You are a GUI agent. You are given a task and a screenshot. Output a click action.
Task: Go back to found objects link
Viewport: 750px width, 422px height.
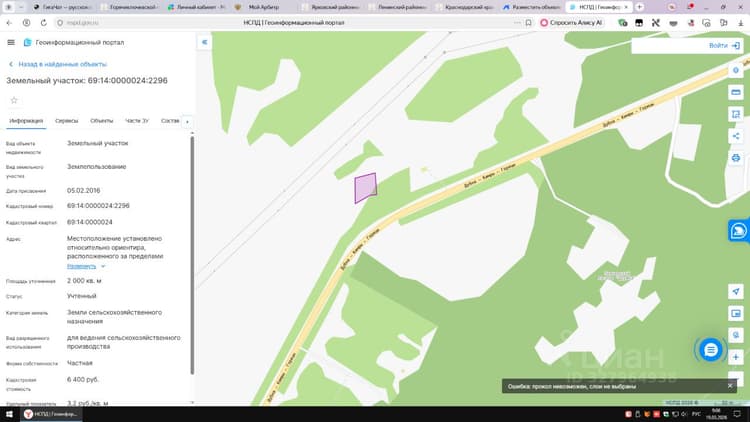click(58, 64)
